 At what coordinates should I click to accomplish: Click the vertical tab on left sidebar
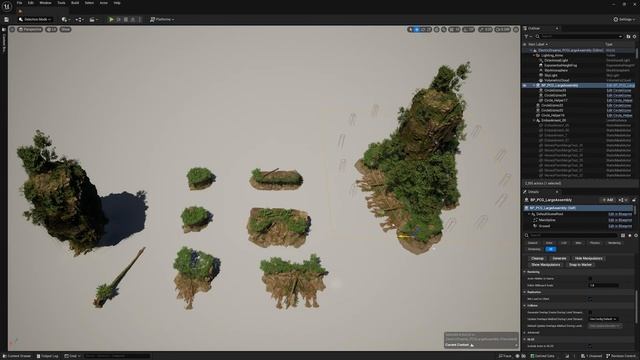(4, 41)
